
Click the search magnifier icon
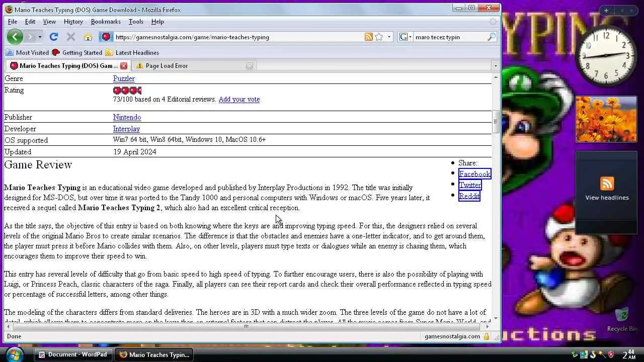[492, 37]
